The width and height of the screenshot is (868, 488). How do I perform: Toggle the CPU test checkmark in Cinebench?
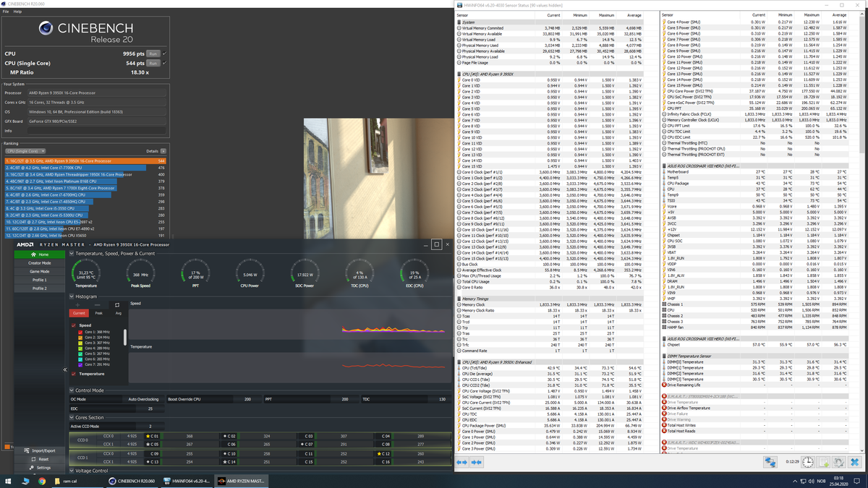[163, 53]
